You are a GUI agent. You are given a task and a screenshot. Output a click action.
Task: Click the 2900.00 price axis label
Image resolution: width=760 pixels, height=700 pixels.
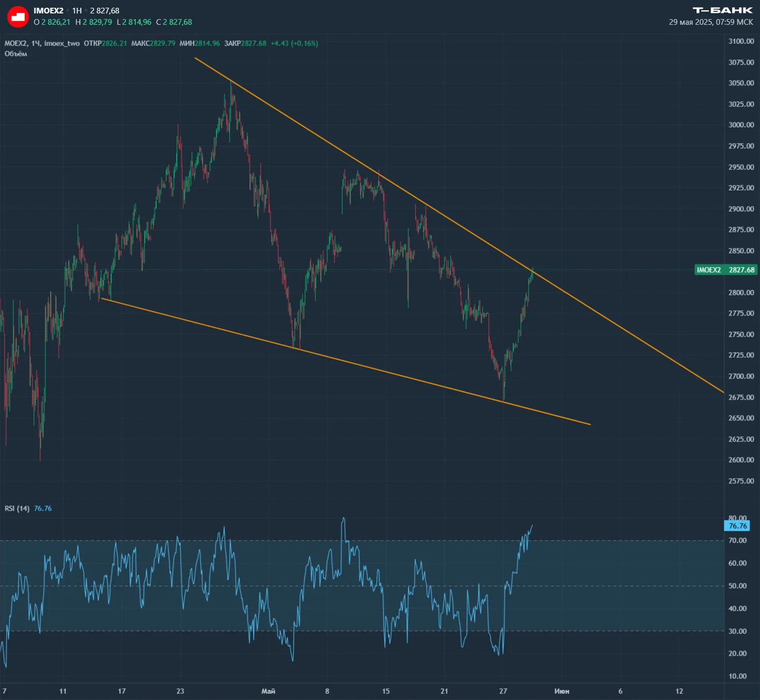741,209
